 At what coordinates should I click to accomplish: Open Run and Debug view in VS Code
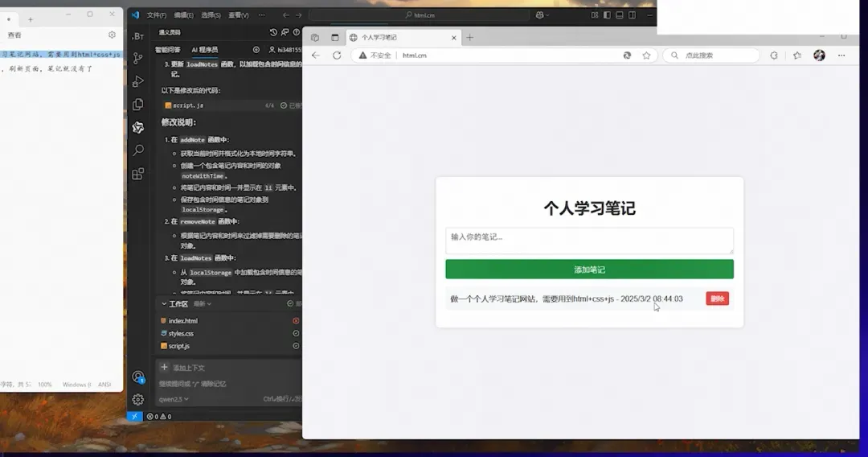(x=138, y=81)
